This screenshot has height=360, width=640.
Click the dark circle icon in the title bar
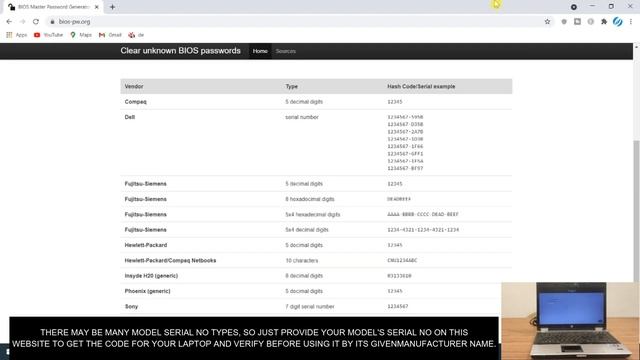(x=573, y=7)
